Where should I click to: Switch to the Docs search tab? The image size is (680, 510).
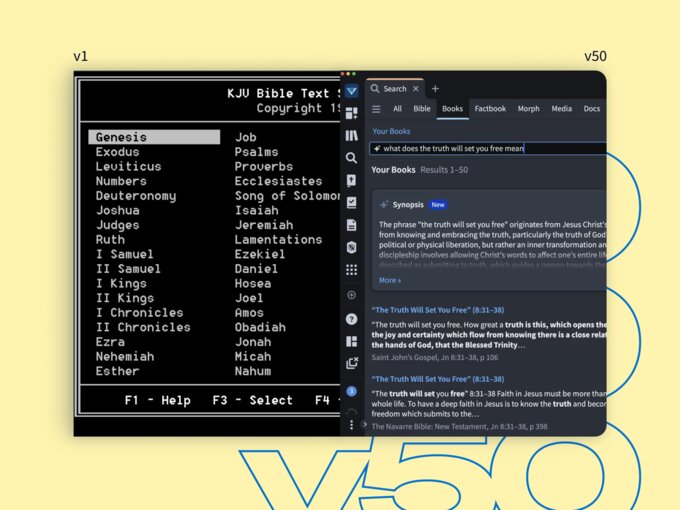tap(592, 109)
